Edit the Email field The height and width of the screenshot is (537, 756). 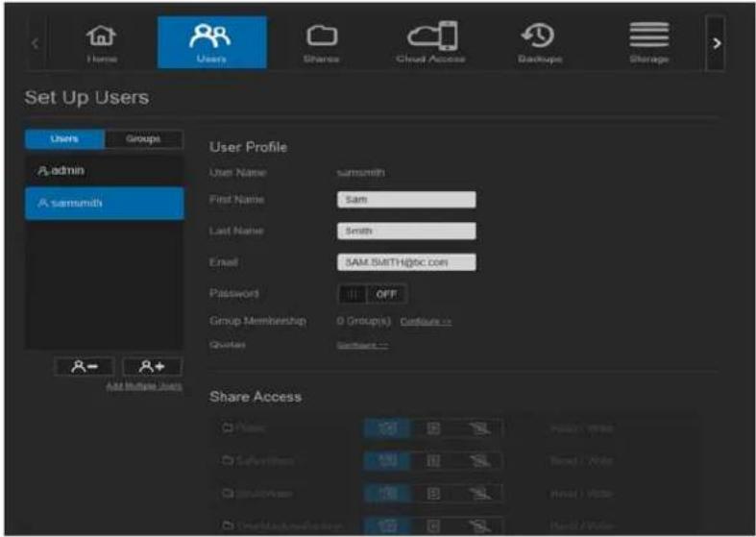[x=406, y=262]
